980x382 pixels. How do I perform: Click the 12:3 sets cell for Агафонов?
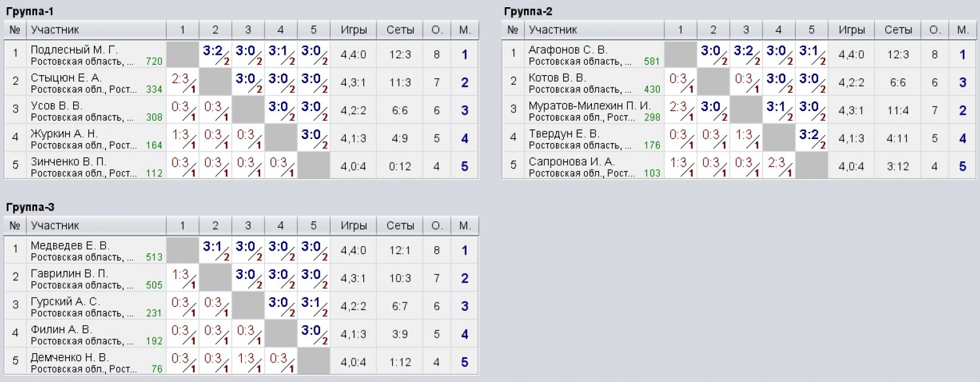click(898, 55)
